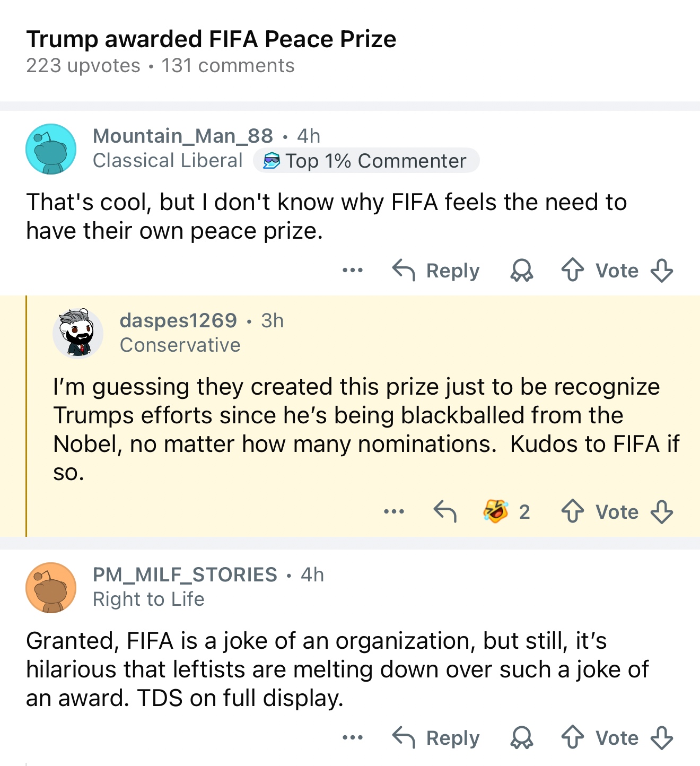Open the Trump awarded FIFA Peace Prize post
The width and height of the screenshot is (700, 766).
coord(211,39)
